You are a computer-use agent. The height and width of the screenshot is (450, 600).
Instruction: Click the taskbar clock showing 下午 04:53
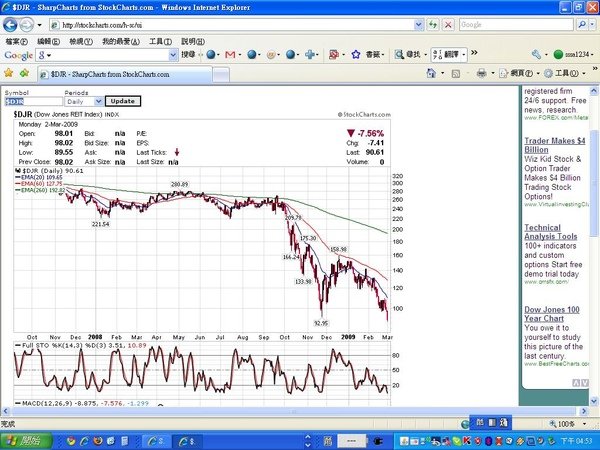(x=579, y=441)
